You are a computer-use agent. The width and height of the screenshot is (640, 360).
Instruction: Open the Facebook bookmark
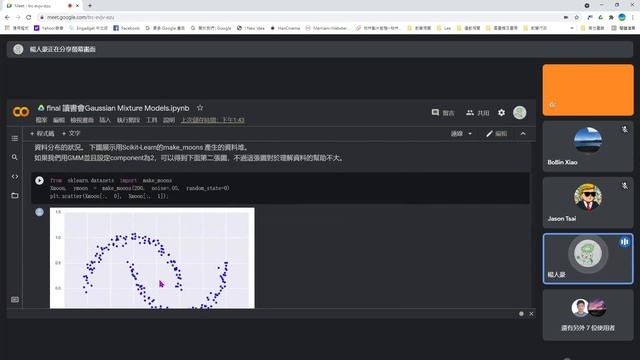click(x=127, y=28)
